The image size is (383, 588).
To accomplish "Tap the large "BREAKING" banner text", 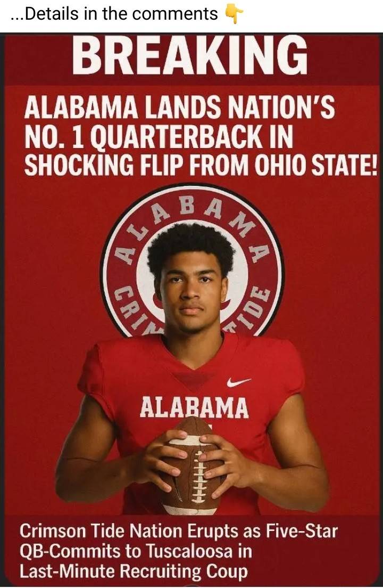I will (190, 55).
